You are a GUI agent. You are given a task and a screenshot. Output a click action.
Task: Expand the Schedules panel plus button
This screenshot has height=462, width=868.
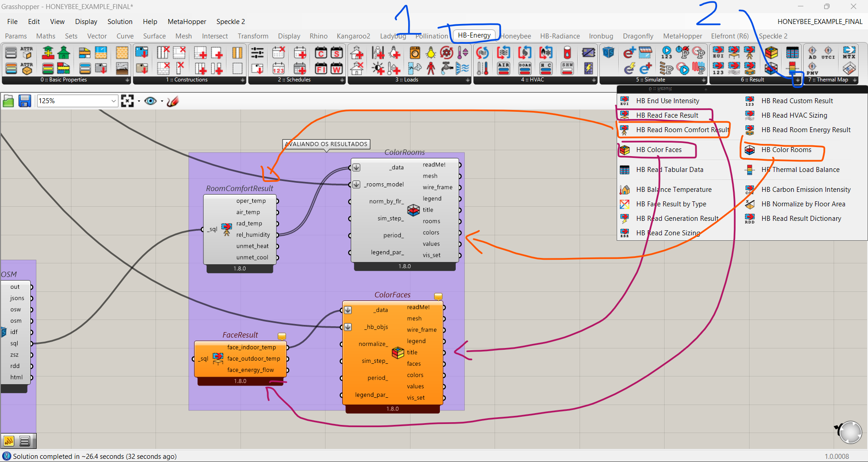(342, 80)
